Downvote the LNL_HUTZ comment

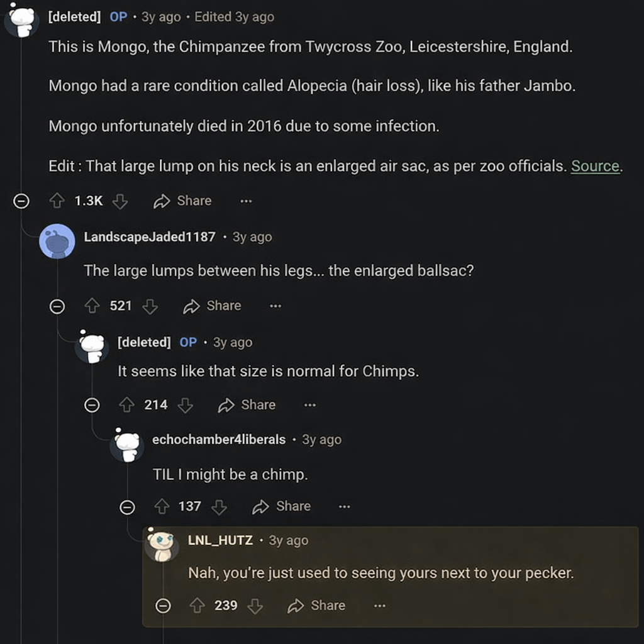click(x=255, y=606)
